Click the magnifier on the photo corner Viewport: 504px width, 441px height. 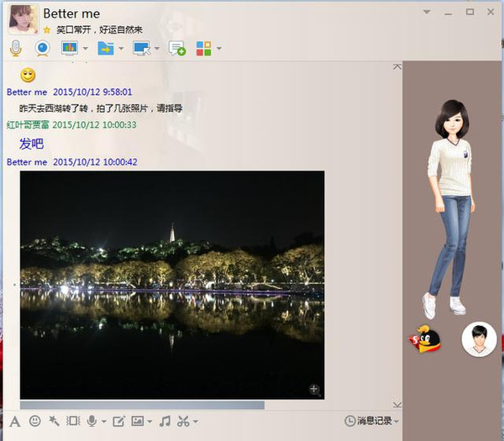(x=314, y=389)
